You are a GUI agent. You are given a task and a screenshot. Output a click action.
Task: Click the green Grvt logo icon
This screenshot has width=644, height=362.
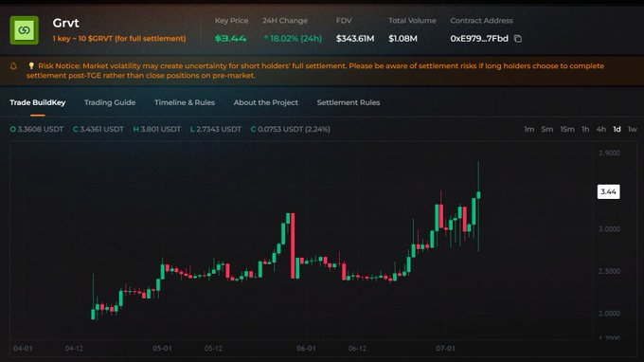click(x=25, y=30)
